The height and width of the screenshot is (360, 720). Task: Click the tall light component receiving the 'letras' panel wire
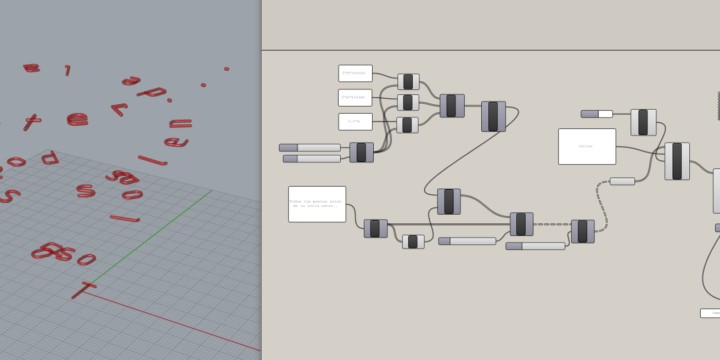pos(677,161)
